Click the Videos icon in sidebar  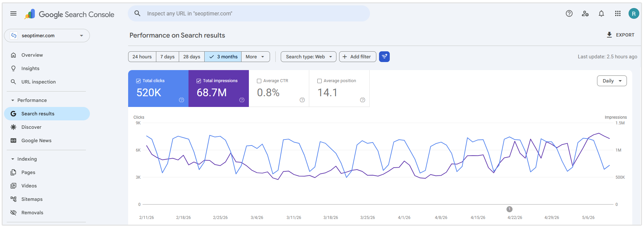point(13,186)
